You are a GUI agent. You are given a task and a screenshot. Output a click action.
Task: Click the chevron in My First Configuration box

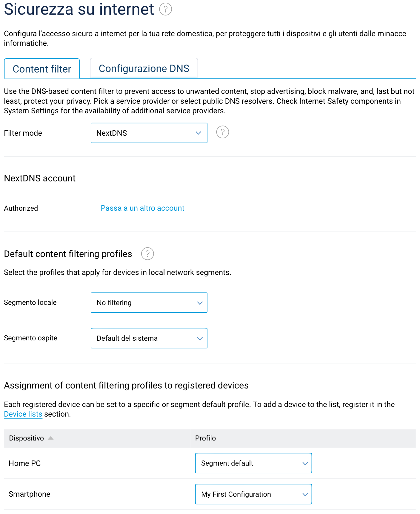[x=305, y=495]
